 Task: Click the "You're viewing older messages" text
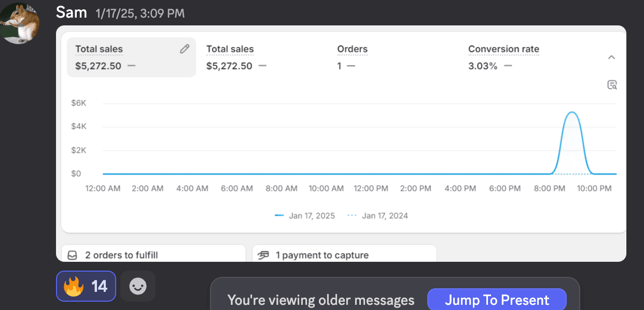point(320,300)
